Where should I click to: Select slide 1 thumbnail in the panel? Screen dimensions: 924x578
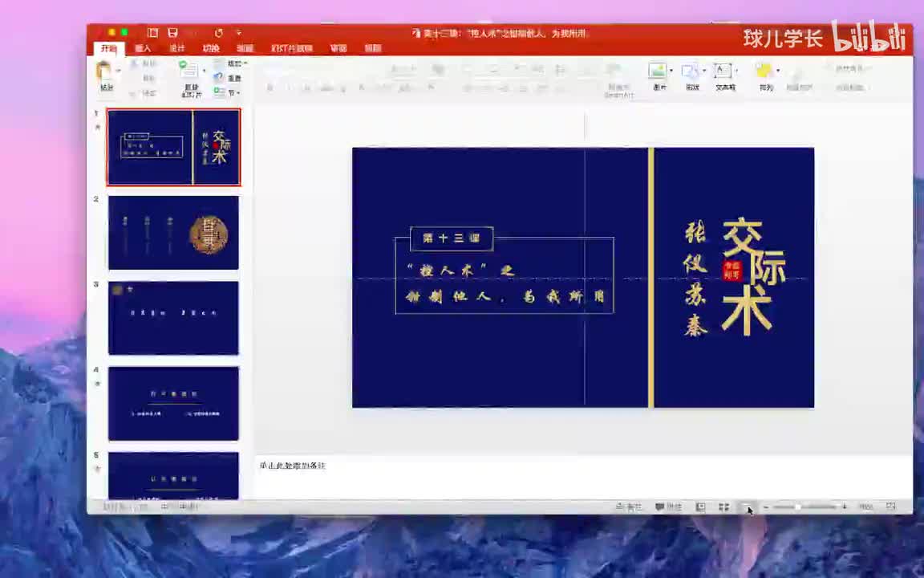pyautogui.click(x=173, y=147)
